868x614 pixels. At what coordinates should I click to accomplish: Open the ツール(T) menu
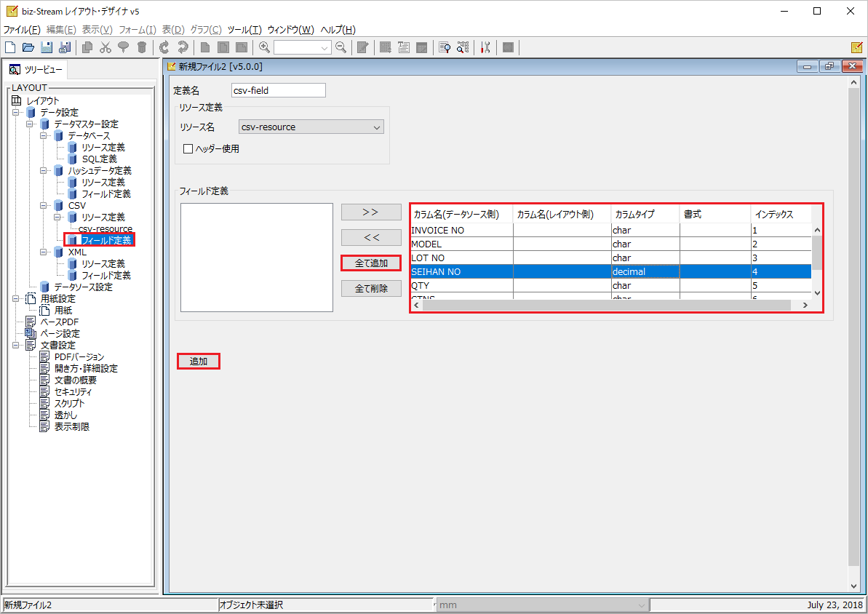244,30
